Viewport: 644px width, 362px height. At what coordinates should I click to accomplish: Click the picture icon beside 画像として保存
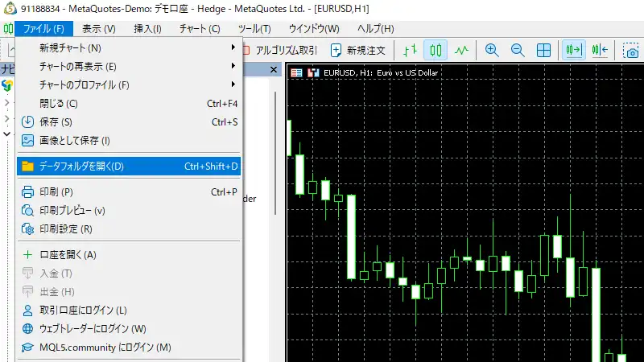pos(27,140)
